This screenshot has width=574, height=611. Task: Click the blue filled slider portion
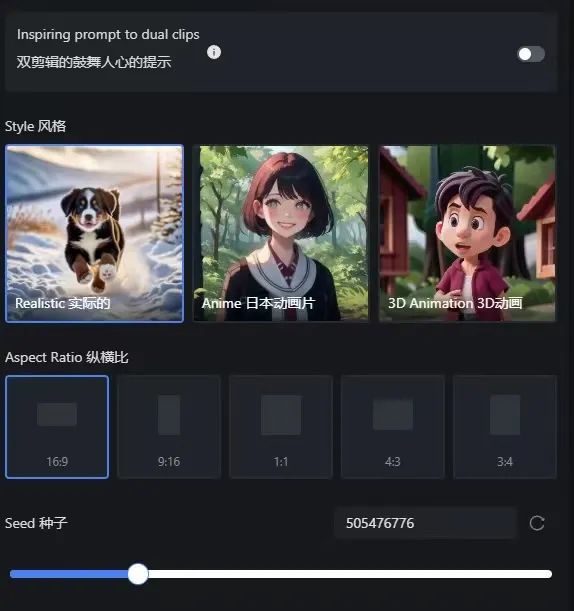point(69,574)
